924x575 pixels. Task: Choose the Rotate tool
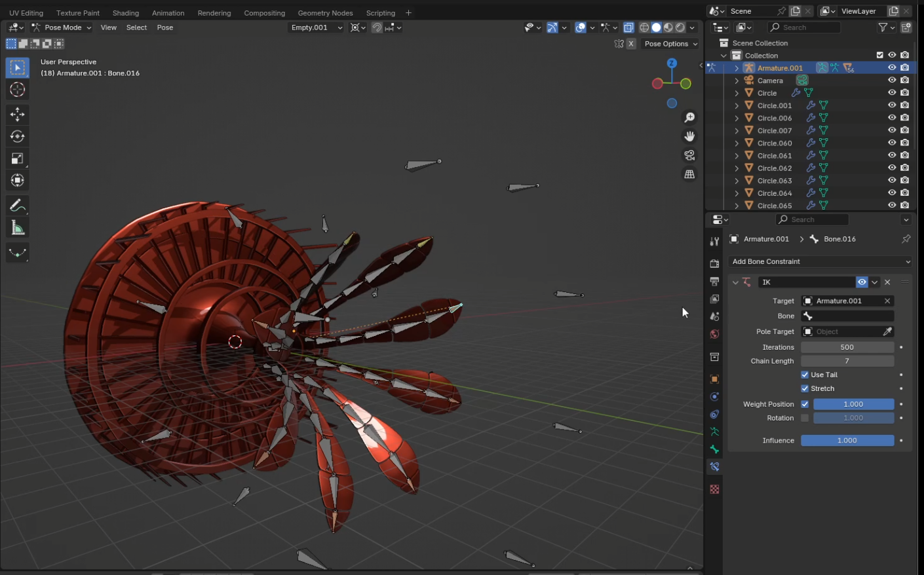18,136
